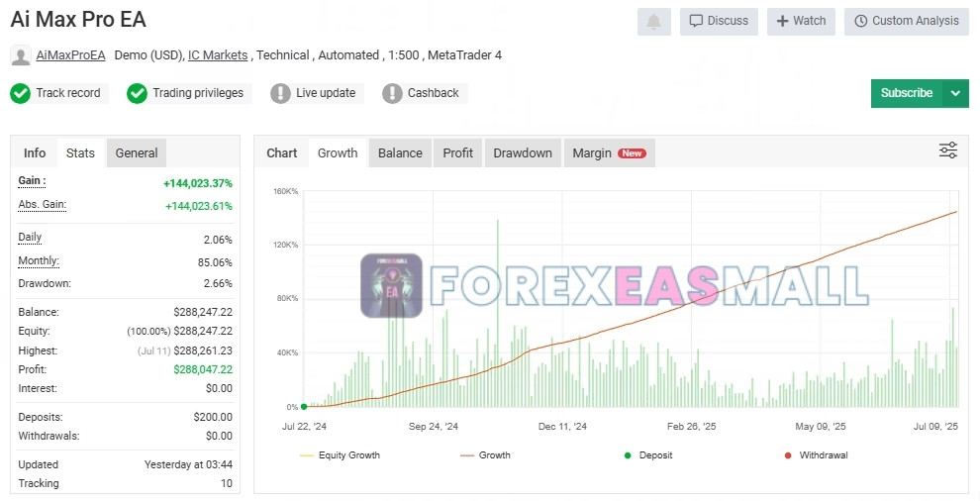Switch to the Info tab
The width and height of the screenshot is (980, 501).
coord(35,153)
